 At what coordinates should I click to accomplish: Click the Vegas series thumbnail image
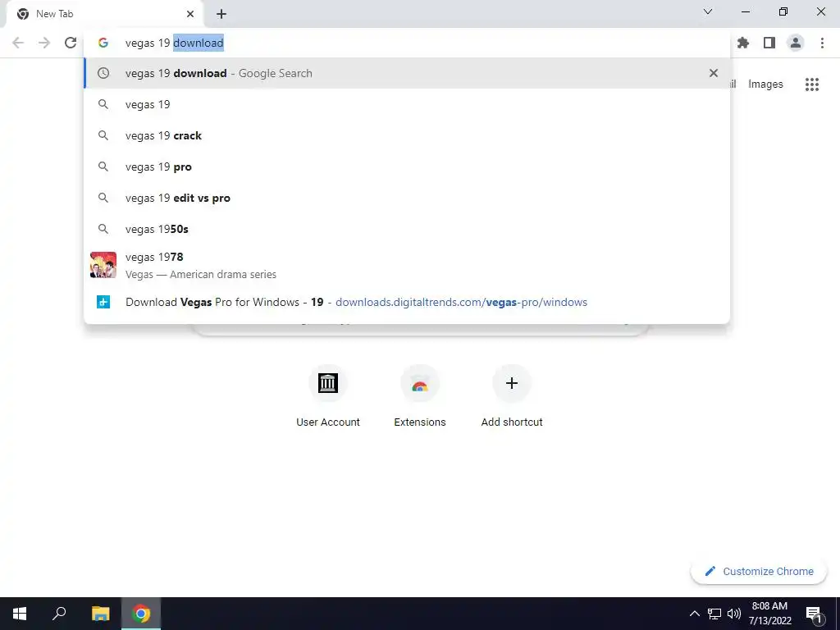103,265
